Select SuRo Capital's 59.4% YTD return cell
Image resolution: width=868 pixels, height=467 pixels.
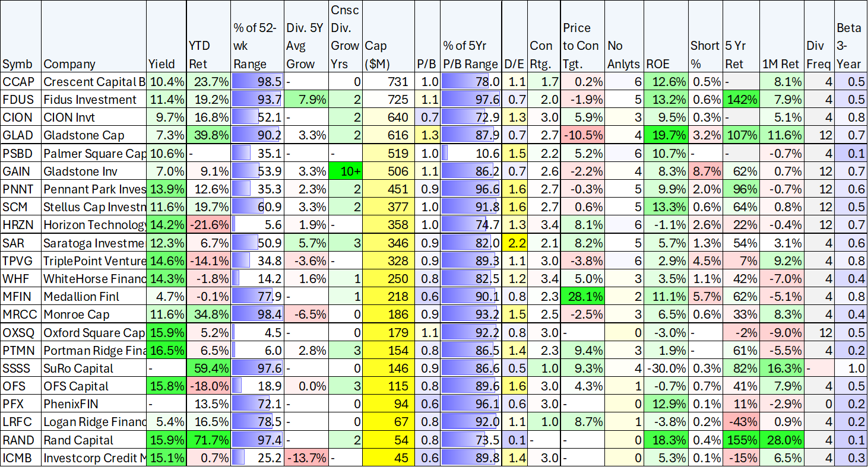(208, 368)
